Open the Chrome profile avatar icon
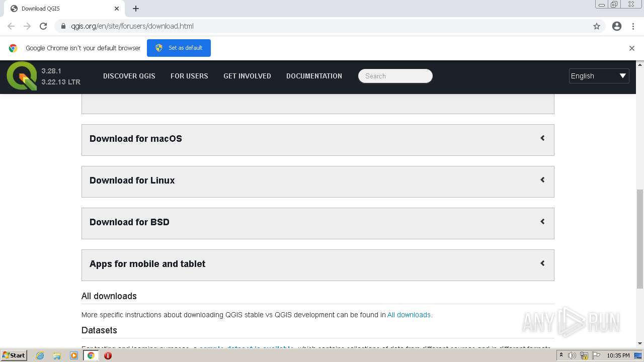 click(617, 26)
